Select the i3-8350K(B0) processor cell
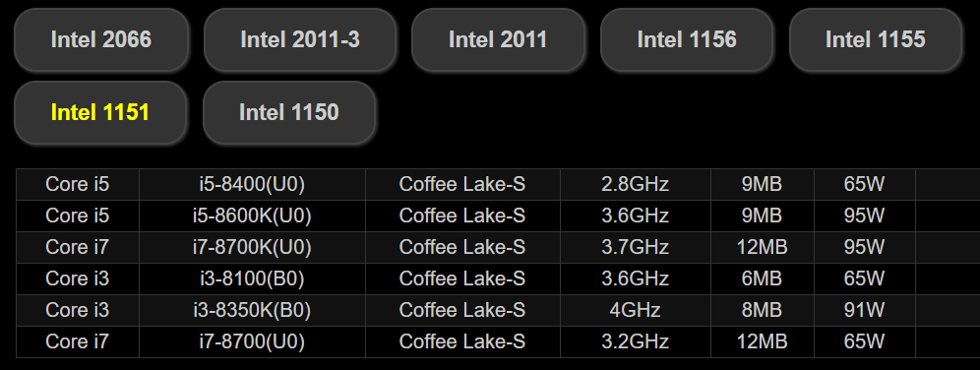 253,310
